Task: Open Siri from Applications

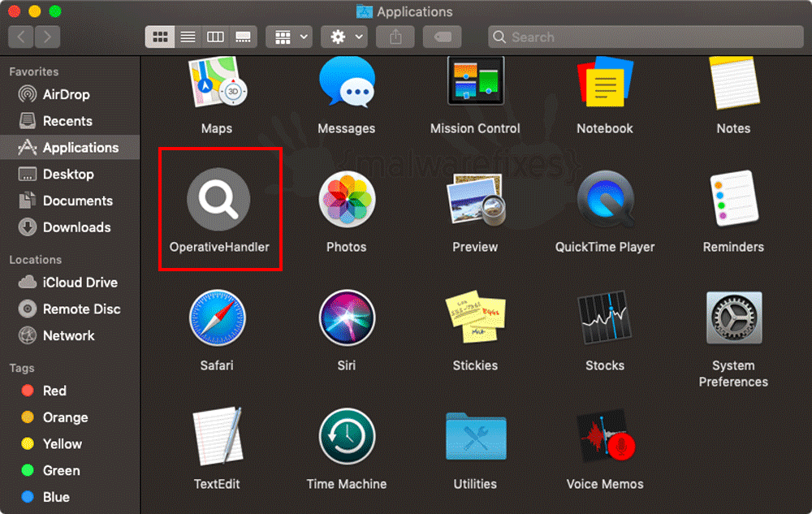Action: [x=347, y=317]
